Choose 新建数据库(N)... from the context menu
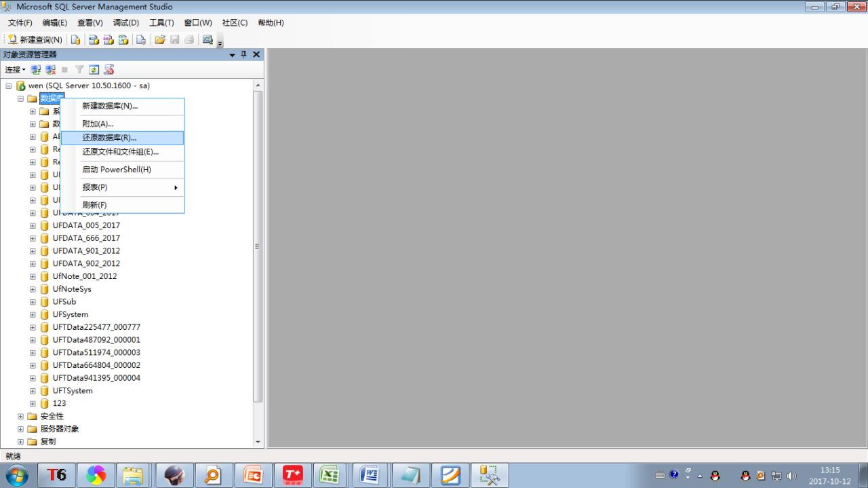868x488 pixels. pos(122,106)
